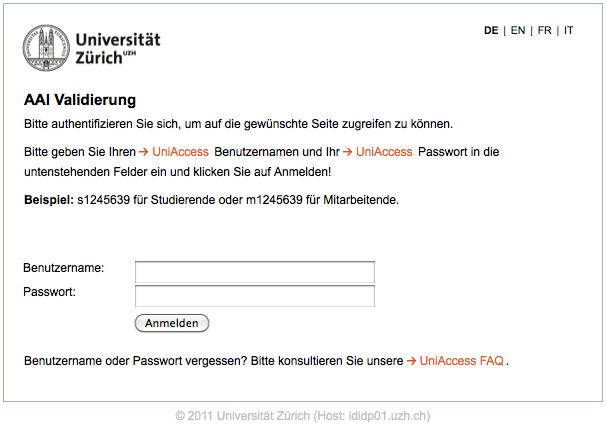
Task: Click the copyright footer host text
Action: pyautogui.click(x=303, y=416)
